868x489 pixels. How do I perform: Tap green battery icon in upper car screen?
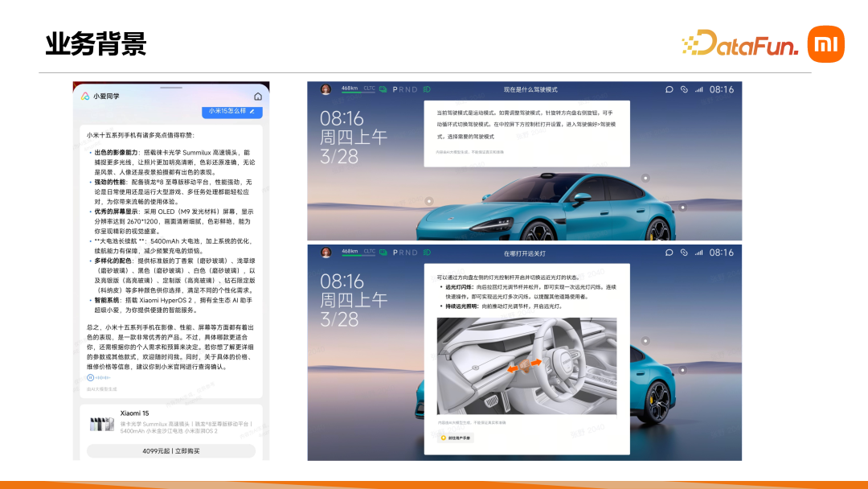383,89
